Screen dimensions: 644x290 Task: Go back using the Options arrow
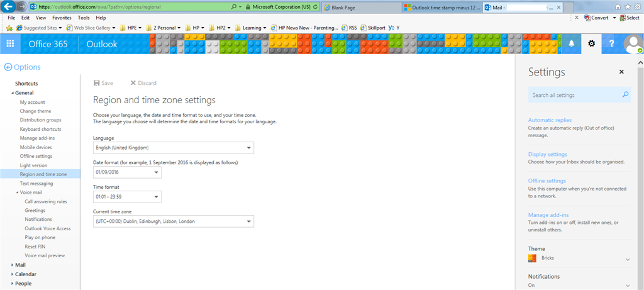(8, 67)
